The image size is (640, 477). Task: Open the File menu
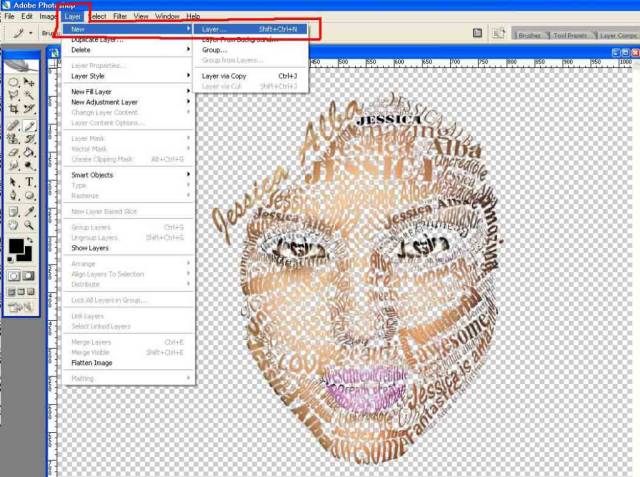pyautogui.click(x=9, y=16)
